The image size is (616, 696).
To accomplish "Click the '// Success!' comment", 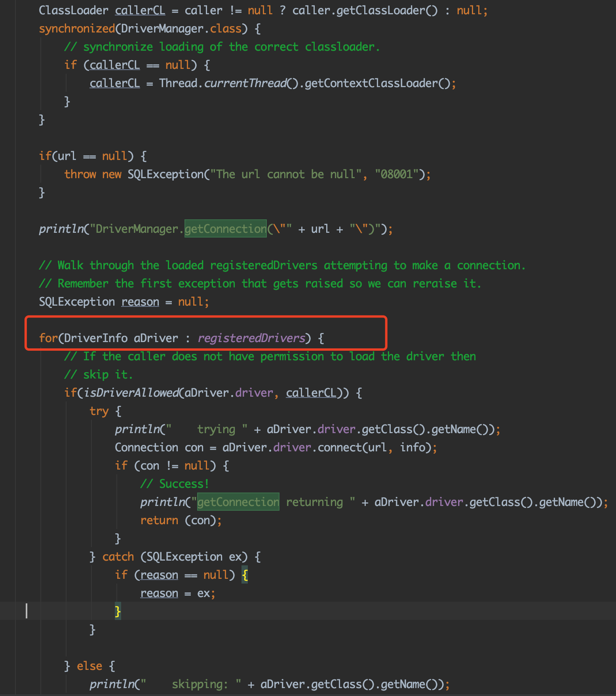I will [175, 484].
